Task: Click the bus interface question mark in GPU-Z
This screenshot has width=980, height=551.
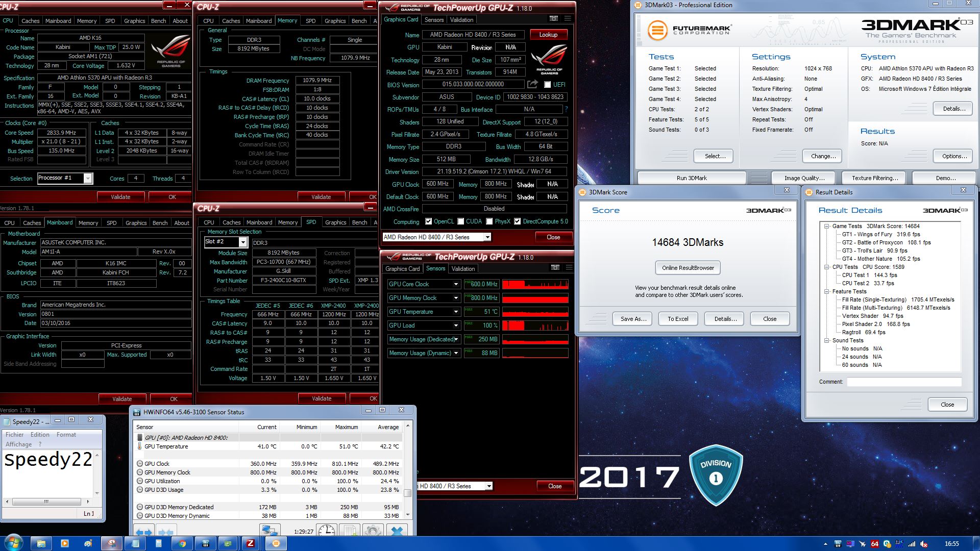Action: [x=566, y=109]
